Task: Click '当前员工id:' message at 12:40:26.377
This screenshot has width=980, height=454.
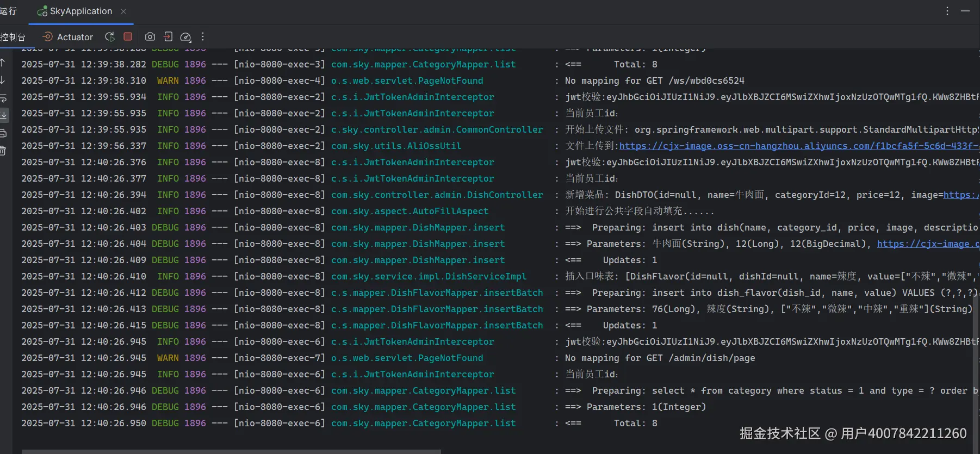Action: click(x=592, y=178)
